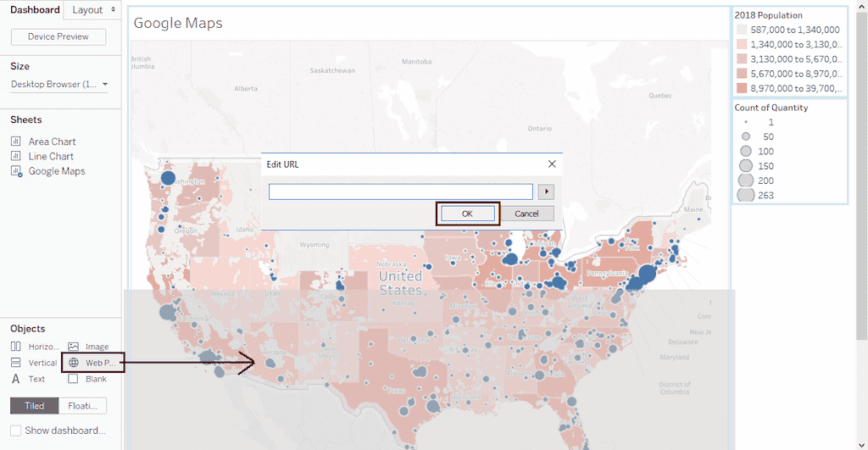
Task: Pick the Text object icon
Action: [x=15, y=379]
